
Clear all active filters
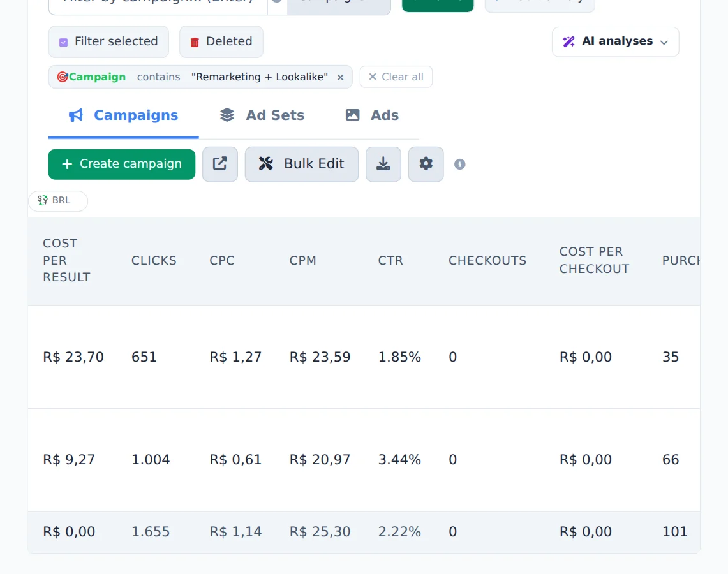[x=396, y=77]
